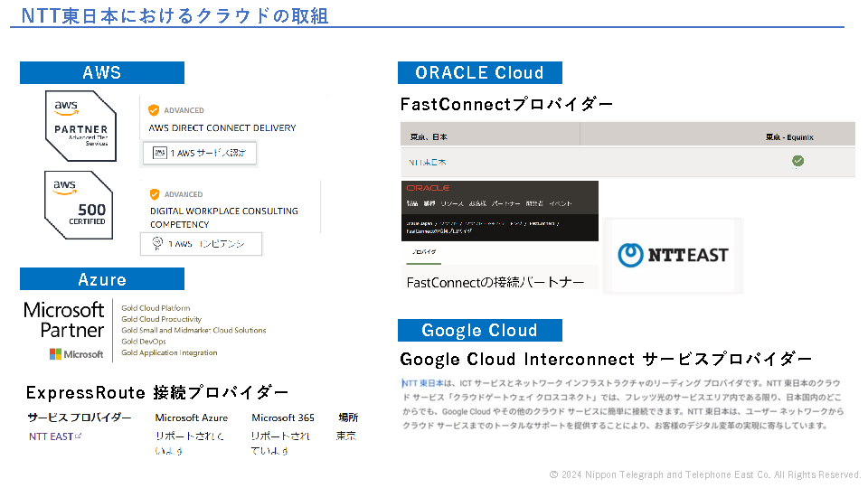Click the shield icon above AWS Direct Connect Delivery
Image resolution: width=868 pixels, height=488 pixels.
coord(154,110)
